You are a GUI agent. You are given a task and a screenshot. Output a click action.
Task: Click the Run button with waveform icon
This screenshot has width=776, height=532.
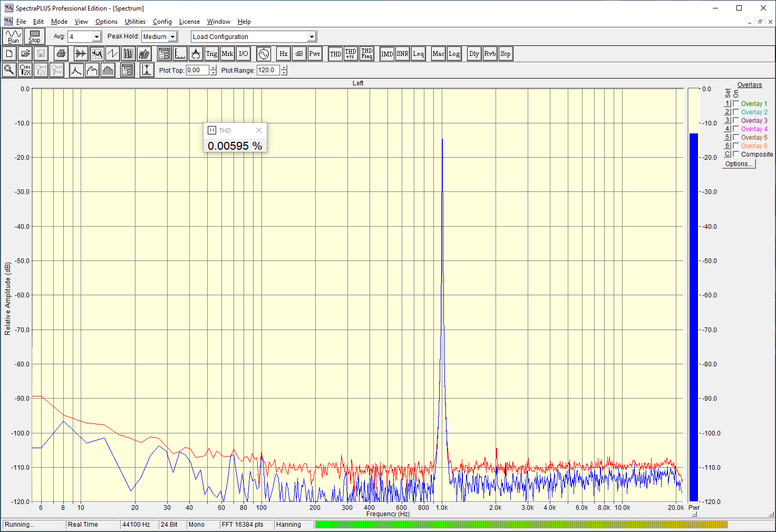click(x=13, y=36)
